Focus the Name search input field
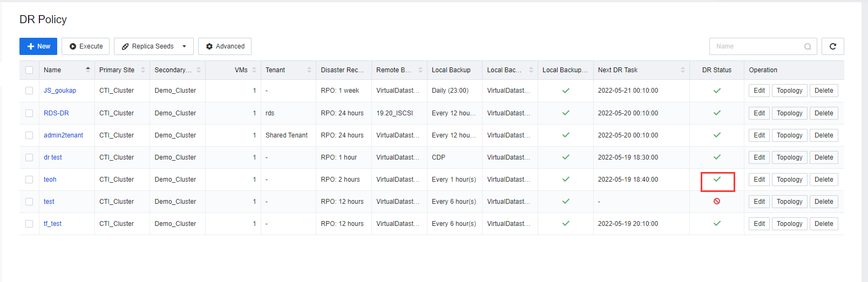This screenshot has height=282, width=868. click(x=756, y=46)
